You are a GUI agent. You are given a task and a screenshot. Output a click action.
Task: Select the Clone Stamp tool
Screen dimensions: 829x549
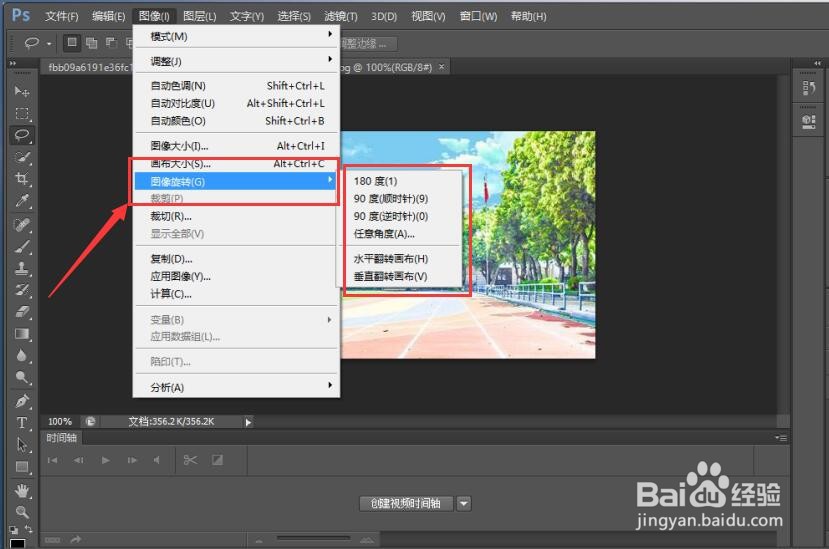pyautogui.click(x=22, y=269)
